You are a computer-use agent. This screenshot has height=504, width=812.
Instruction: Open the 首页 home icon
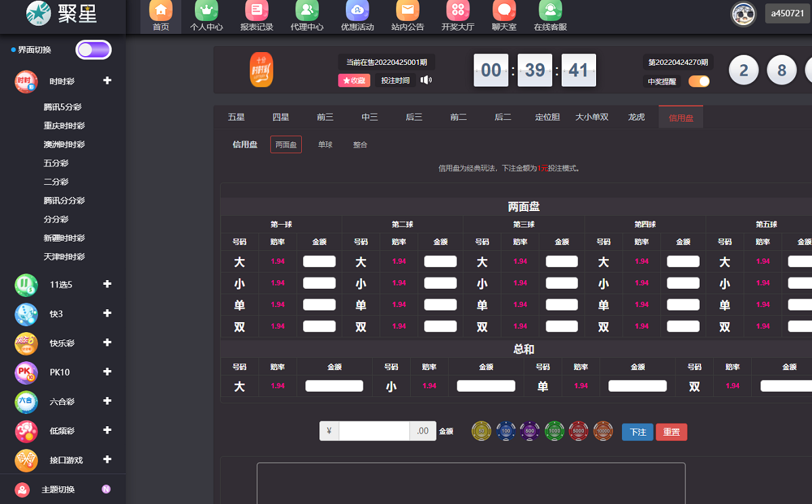point(160,12)
